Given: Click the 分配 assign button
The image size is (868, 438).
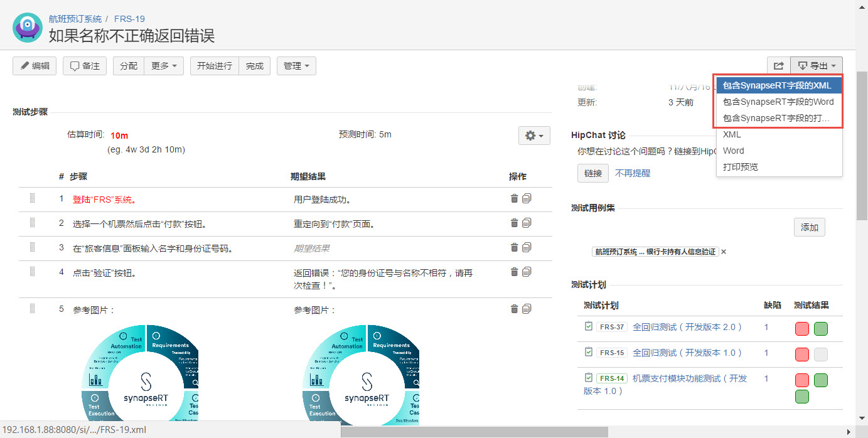Looking at the screenshot, I should pyautogui.click(x=129, y=66).
